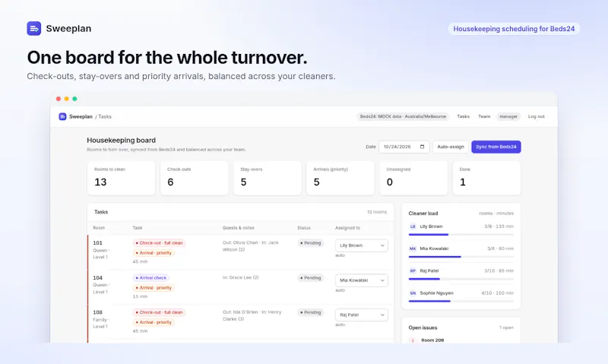This screenshot has width=608, height=364.
Task: Click the Sync from Beds24 button
Action: click(x=496, y=147)
